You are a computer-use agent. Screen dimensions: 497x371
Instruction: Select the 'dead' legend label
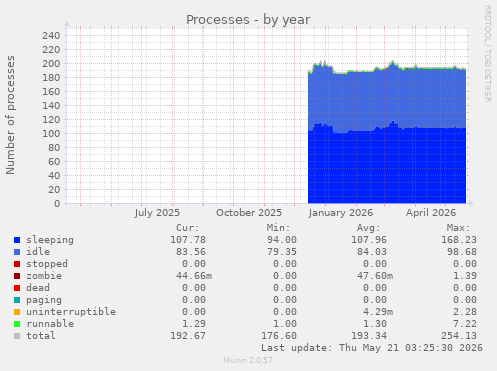[x=38, y=288]
